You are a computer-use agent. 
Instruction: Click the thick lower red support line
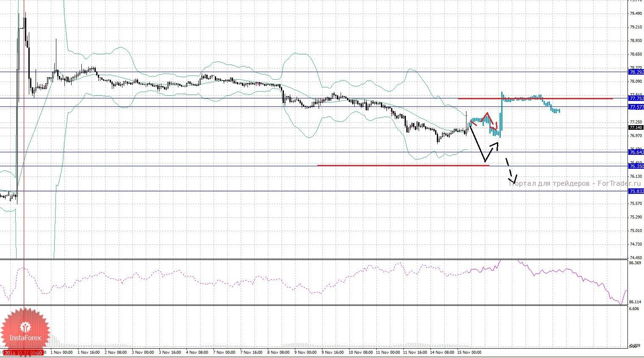point(402,165)
